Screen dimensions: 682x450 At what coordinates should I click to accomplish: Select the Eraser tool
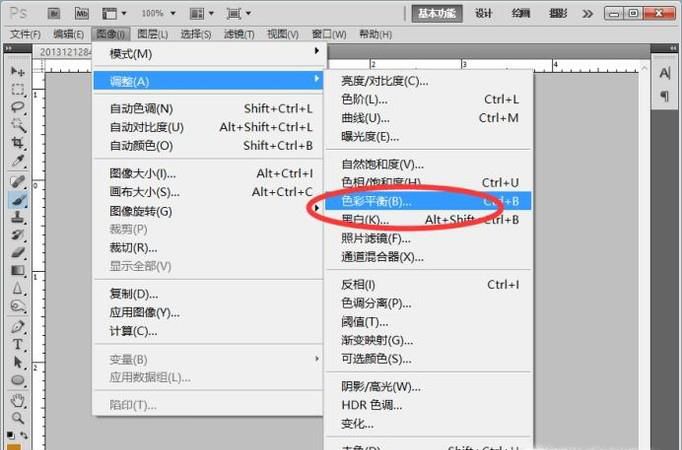17,253
